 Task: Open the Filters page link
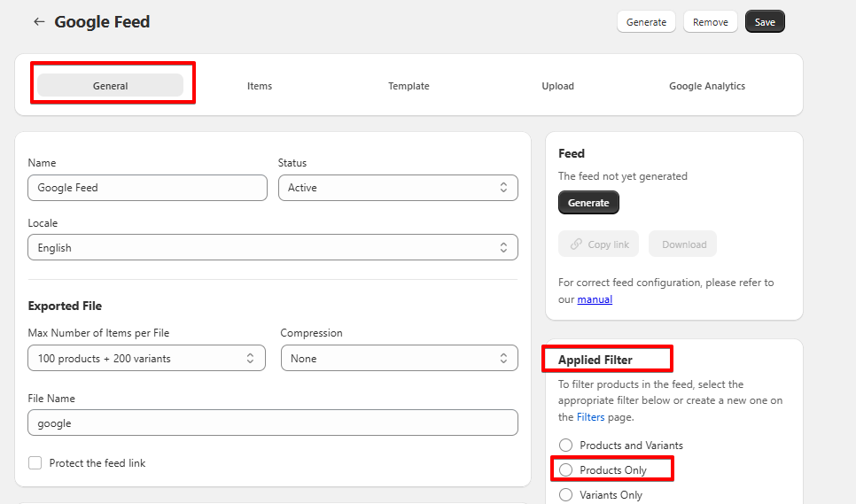(x=591, y=417)
